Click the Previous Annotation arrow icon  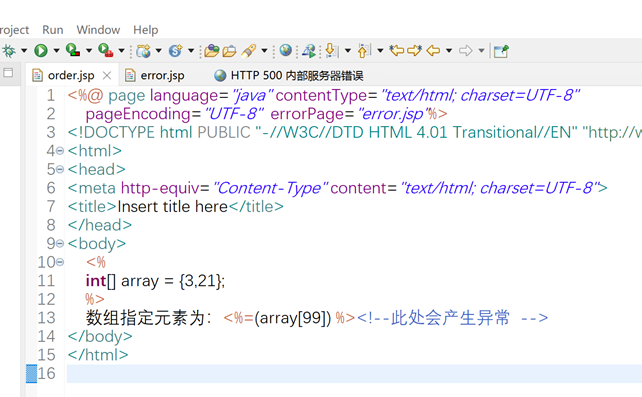pos(364,51)
